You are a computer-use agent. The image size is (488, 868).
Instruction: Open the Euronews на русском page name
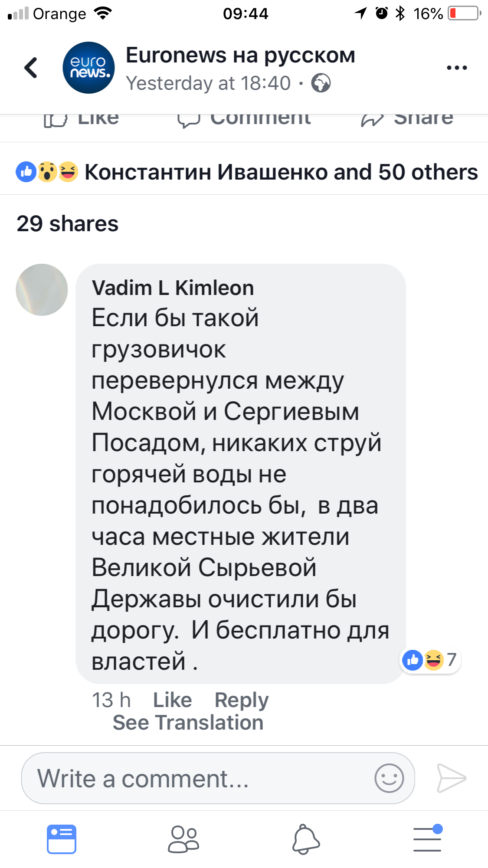[x=240, y=56]
